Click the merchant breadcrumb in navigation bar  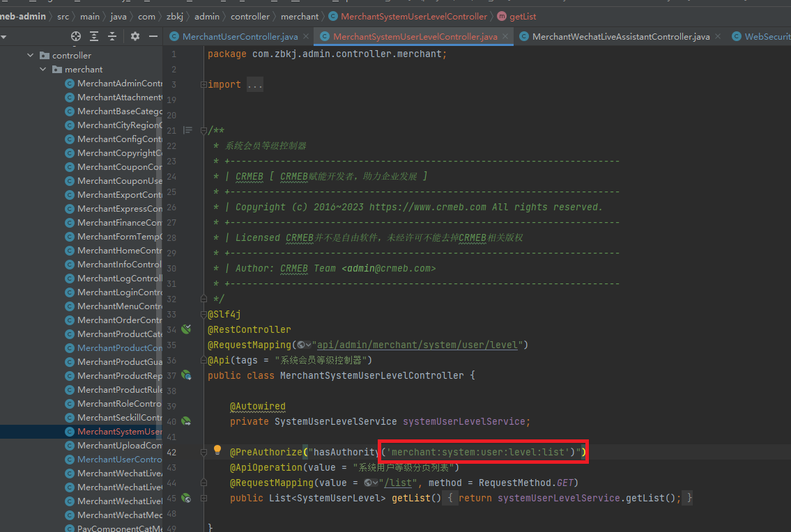(x=300, y=17)
